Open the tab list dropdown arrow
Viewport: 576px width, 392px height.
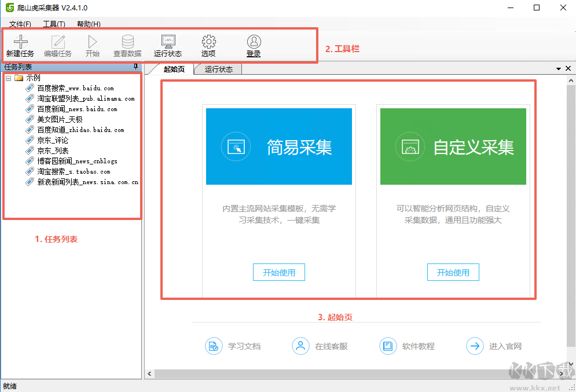[559, 69]
